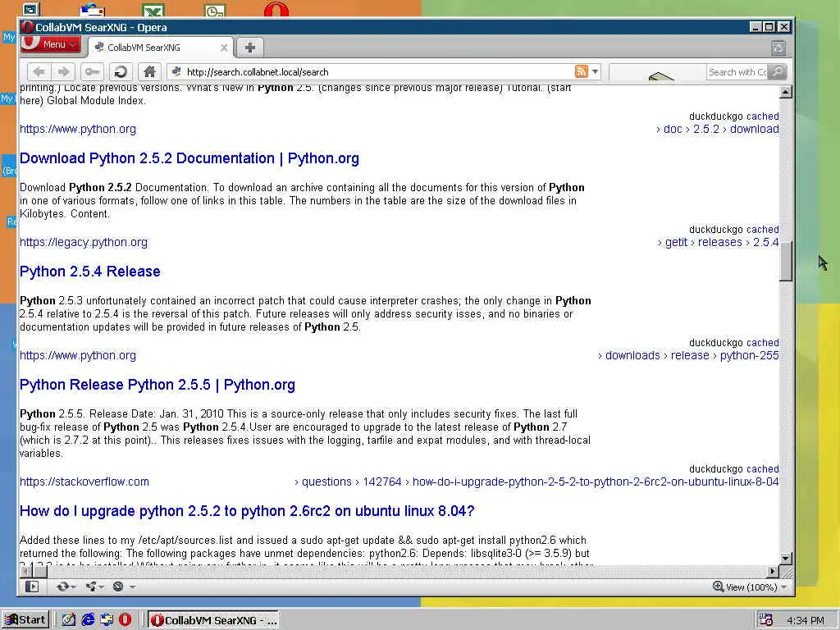Open 'How do I upgrade python 2.5.2' result
Viewport: 840px width, 630px height.
pyautogui.click(x=247, y=511)
